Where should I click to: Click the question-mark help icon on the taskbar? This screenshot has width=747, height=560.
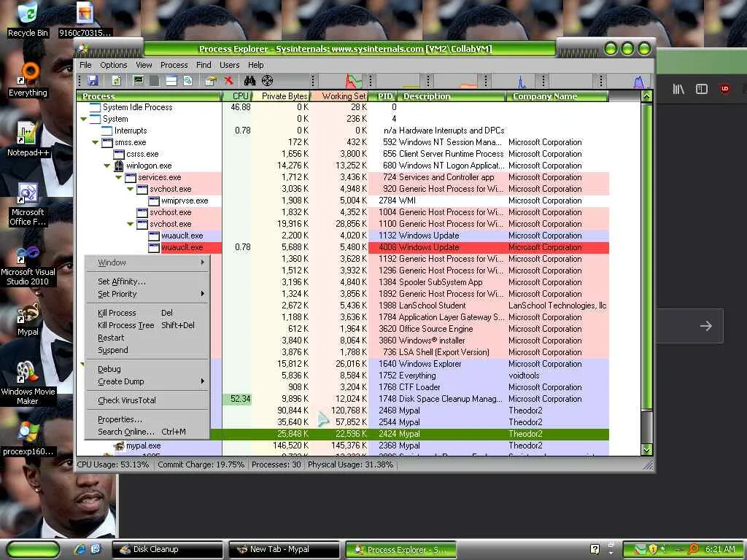pyautogui.click(x=595, y=549)
